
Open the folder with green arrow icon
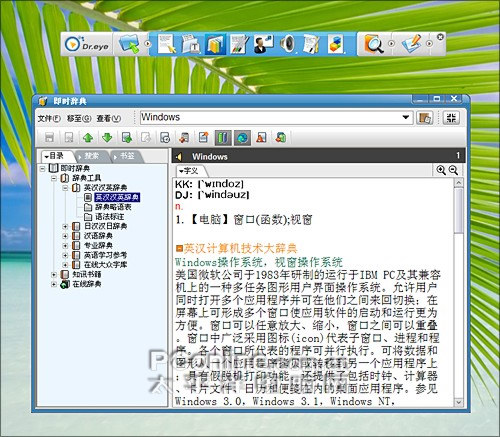tap(129, 44)
